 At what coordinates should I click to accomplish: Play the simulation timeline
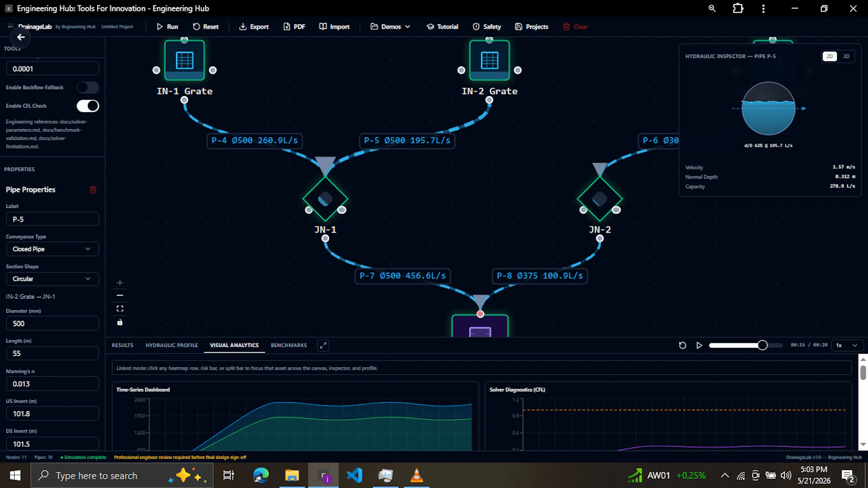coord(699,345)
